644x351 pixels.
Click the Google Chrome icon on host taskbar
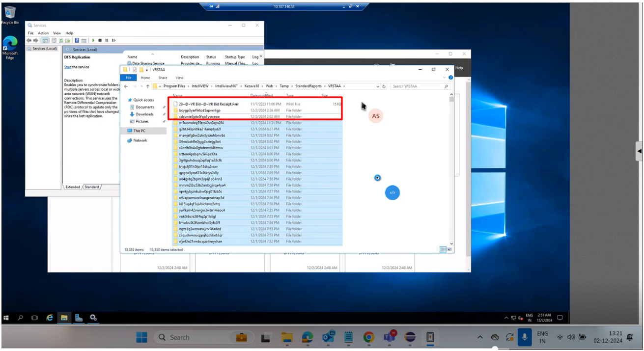tap(368, 337)
